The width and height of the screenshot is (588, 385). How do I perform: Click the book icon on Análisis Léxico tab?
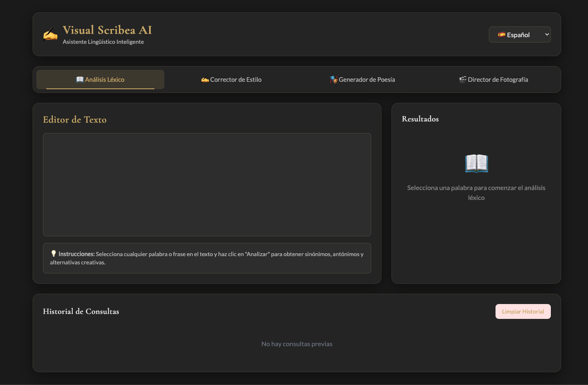pos(80,79)
